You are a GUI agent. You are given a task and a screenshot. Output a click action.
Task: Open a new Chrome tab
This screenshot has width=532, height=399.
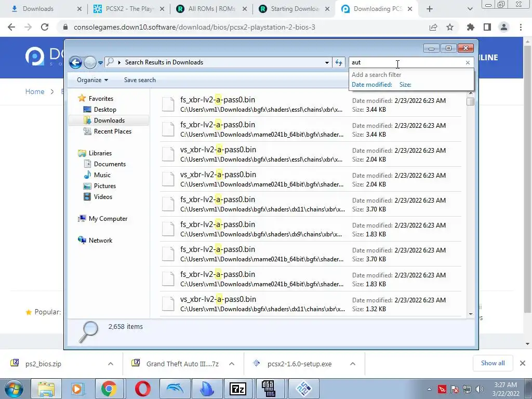(x=429, y=9)
